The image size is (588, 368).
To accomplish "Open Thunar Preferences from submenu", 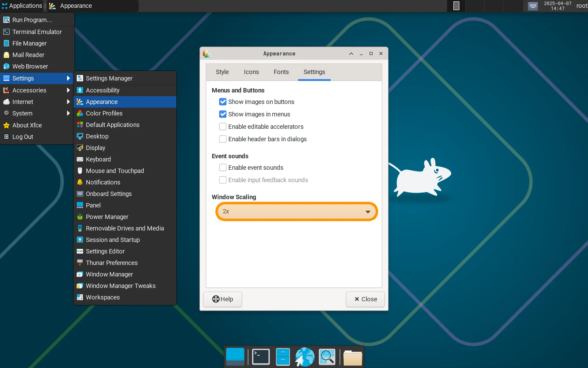I will (125, 263).
